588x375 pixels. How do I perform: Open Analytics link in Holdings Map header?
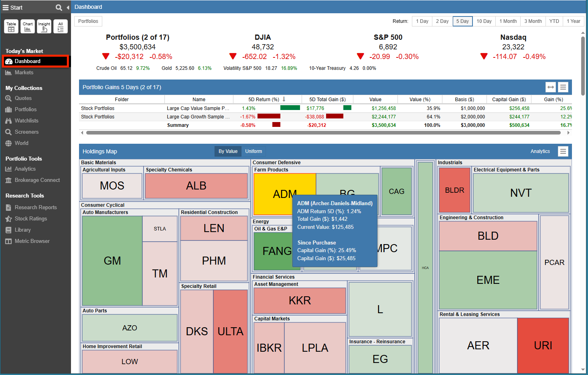point(540,151)
